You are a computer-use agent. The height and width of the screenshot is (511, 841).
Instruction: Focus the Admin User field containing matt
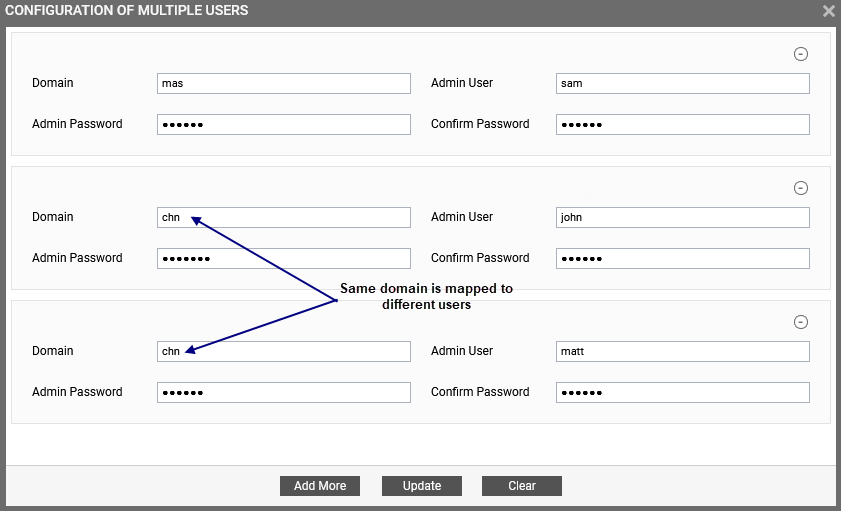click(683, 352)
